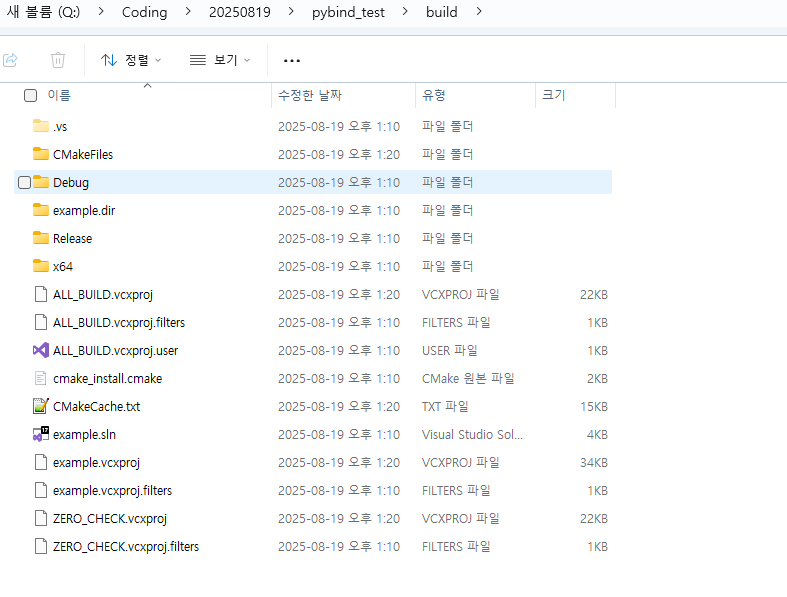Select the cmake_install.cmake file name
787x597 pixels.
[x=107, y=379]
